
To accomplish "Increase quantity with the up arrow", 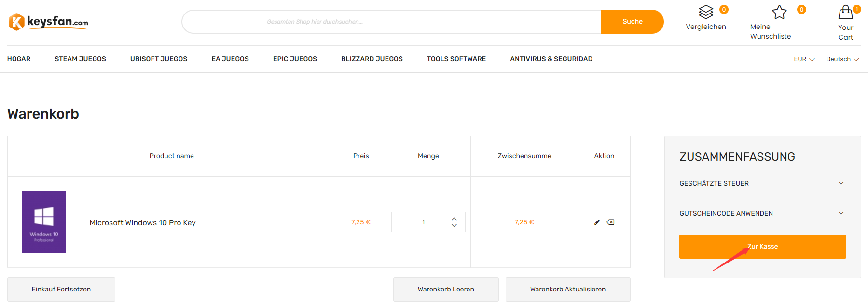I will click(x=454, y=219).
